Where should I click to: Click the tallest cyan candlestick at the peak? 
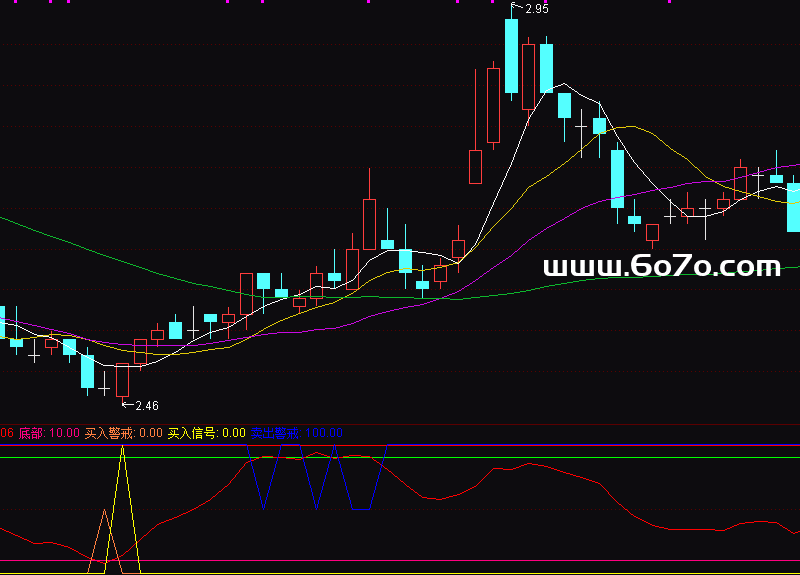[511, 55]
